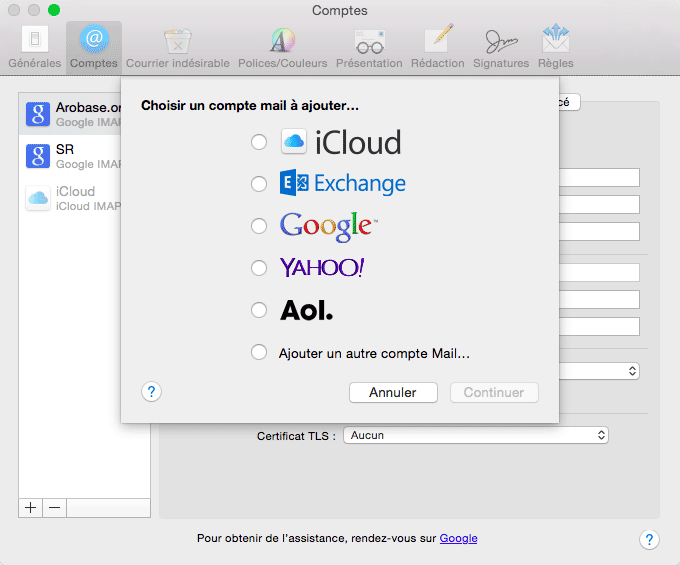Click the Google logo in dialog
Viewport: 680px width, 565px height.
point(329,226)
